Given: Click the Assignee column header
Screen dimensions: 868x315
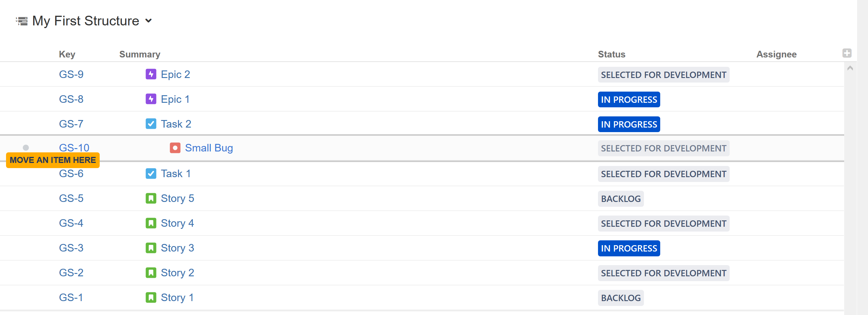Looking at the screenshot, I should [x=776, y=54].
